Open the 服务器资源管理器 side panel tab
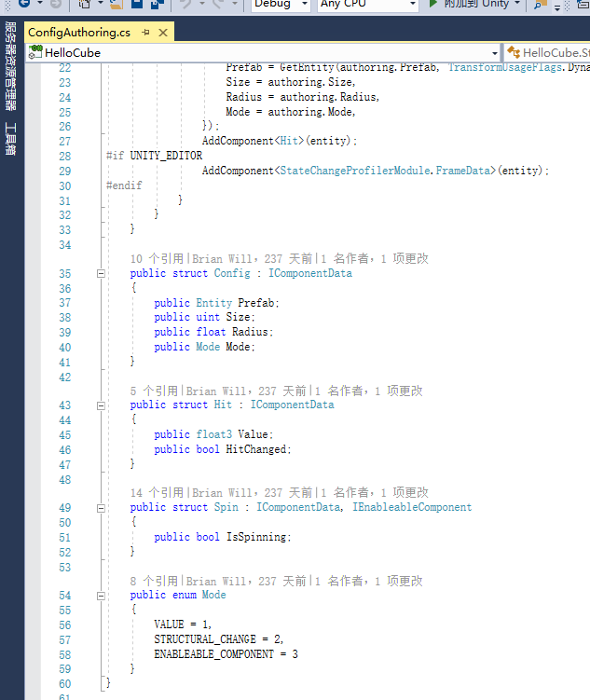 (10, 66)
